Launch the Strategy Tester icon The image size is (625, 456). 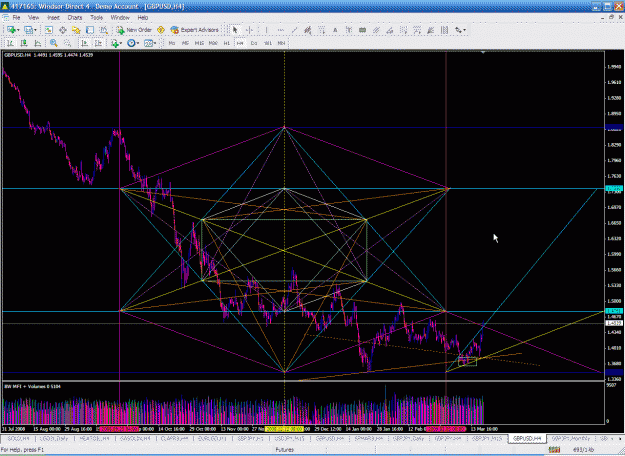tap(104, 30)
